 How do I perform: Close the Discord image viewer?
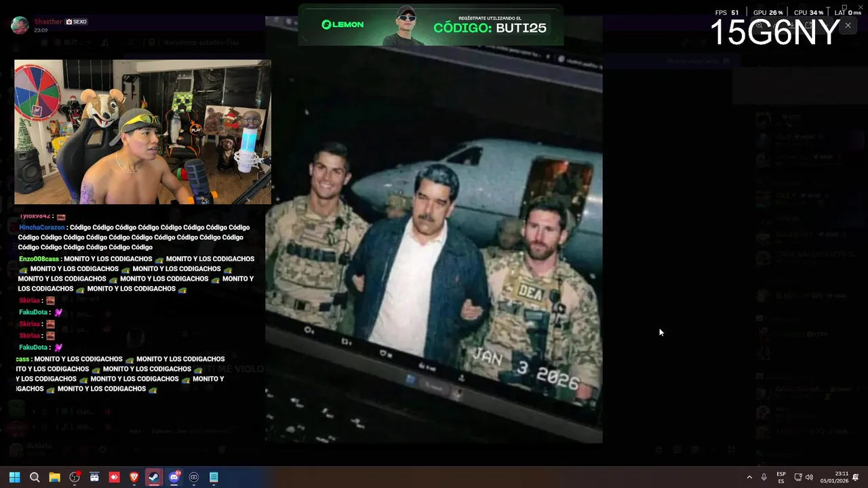(848, 26)
